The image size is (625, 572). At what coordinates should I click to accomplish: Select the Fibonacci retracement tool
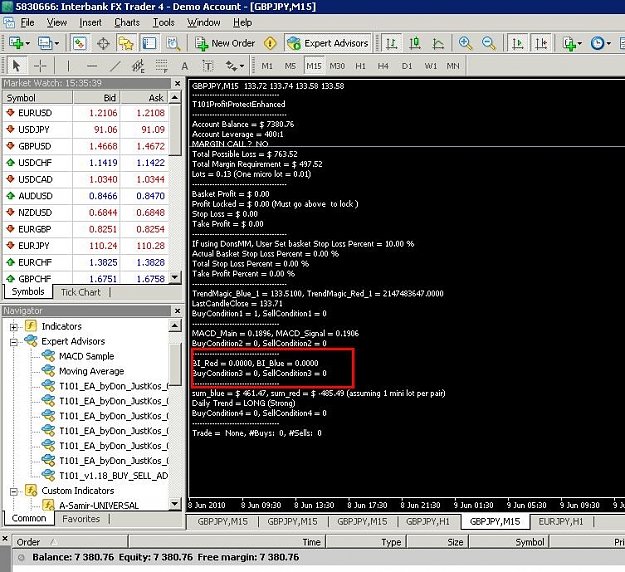pos(161,66)
